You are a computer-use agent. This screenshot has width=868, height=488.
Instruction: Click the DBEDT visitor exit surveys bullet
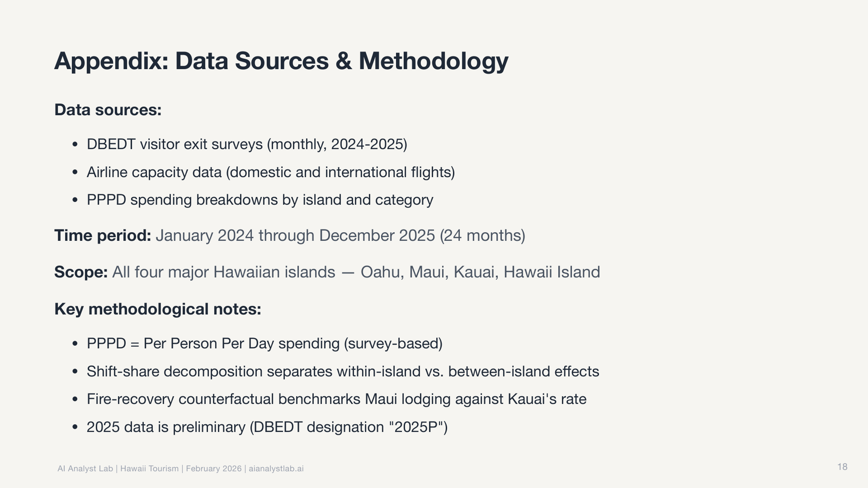pos(247,144)
